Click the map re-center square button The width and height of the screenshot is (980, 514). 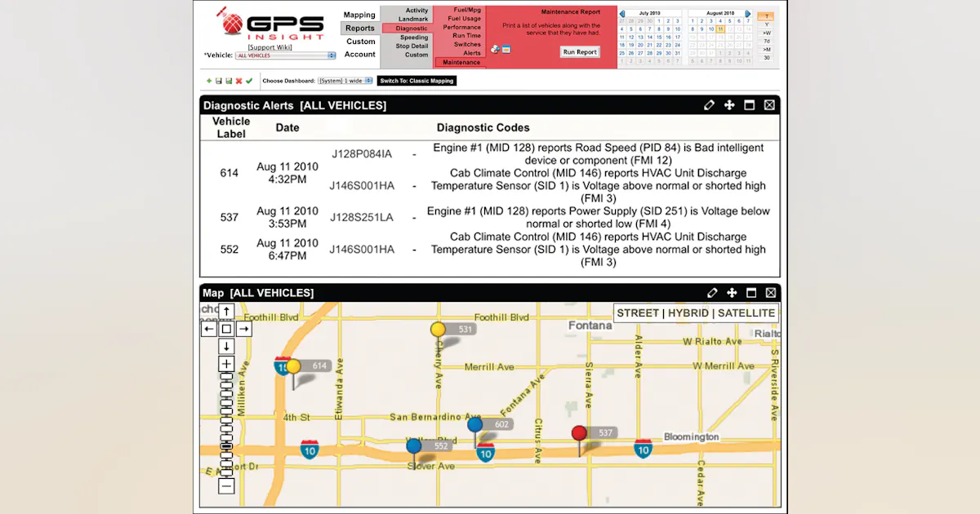(227, 329)
